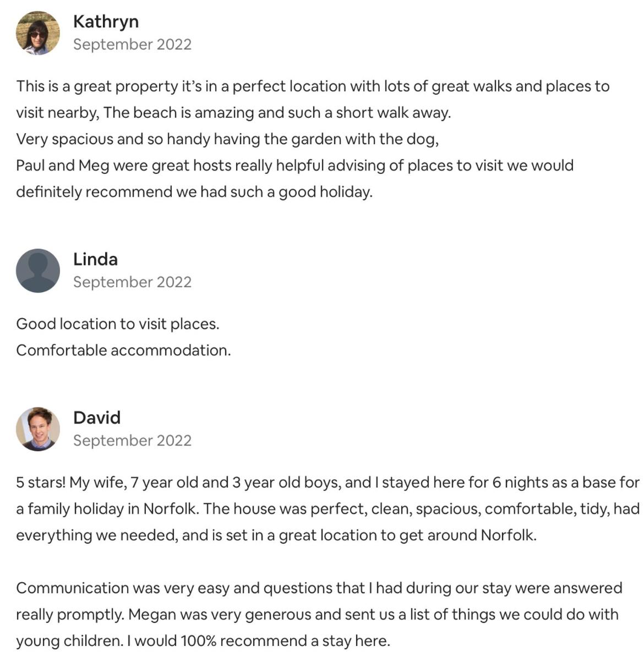644x657 pixels.
Task: Select the reviewer name Linda
Action: pos(95,259)
